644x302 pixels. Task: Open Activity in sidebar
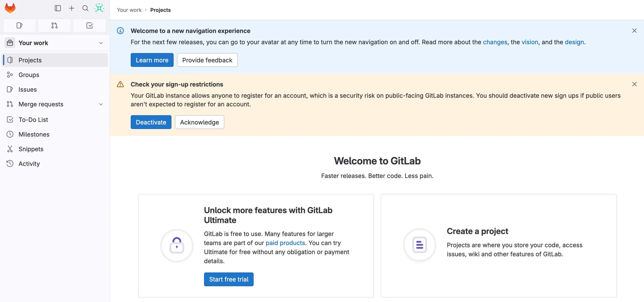55,164
